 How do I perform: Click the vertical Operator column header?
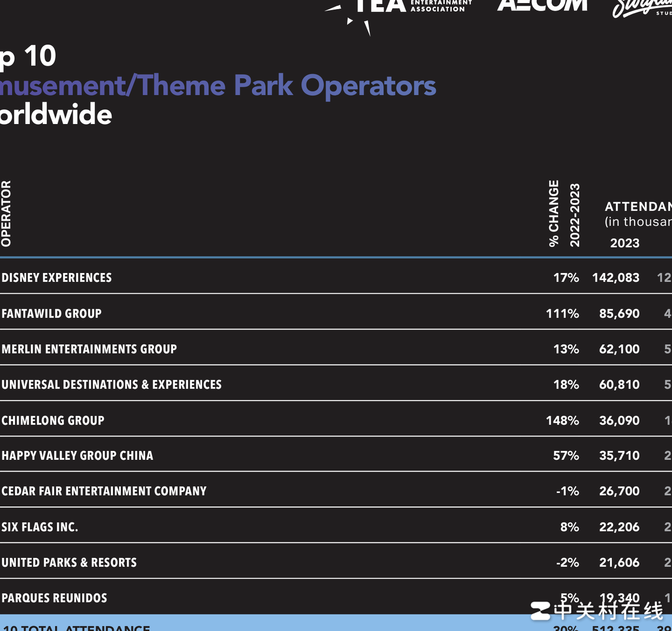tap(6, 213)
